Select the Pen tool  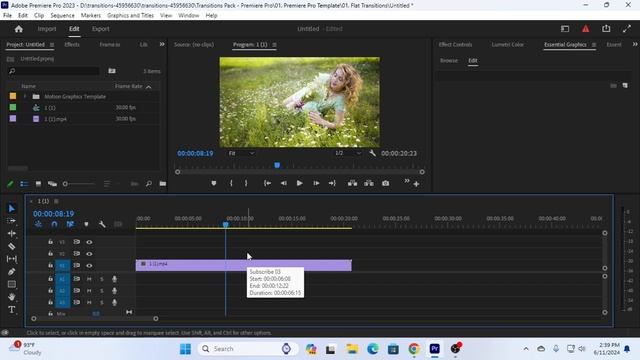(12, 271)
